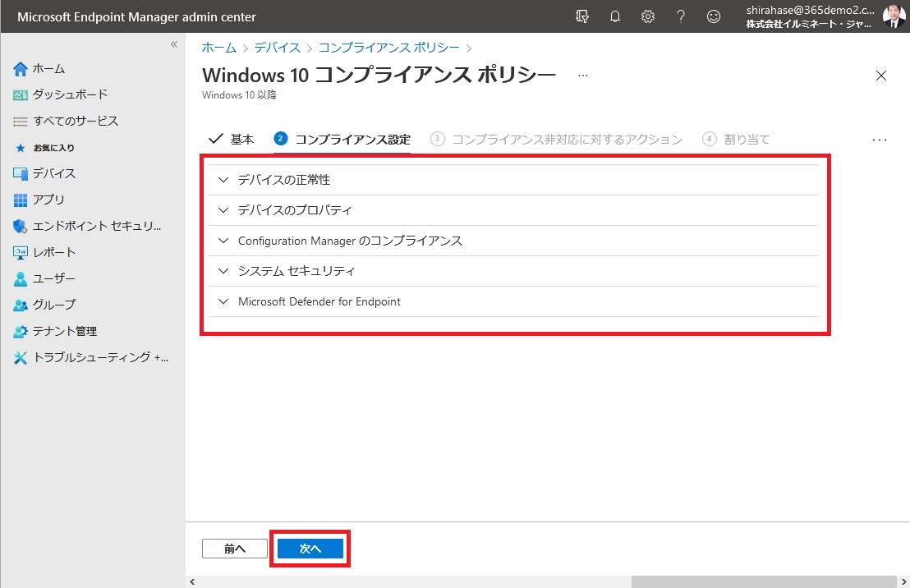Click the Devices monitor icon in sidebar
Viewport: 910px width, 588px height.
21,173
